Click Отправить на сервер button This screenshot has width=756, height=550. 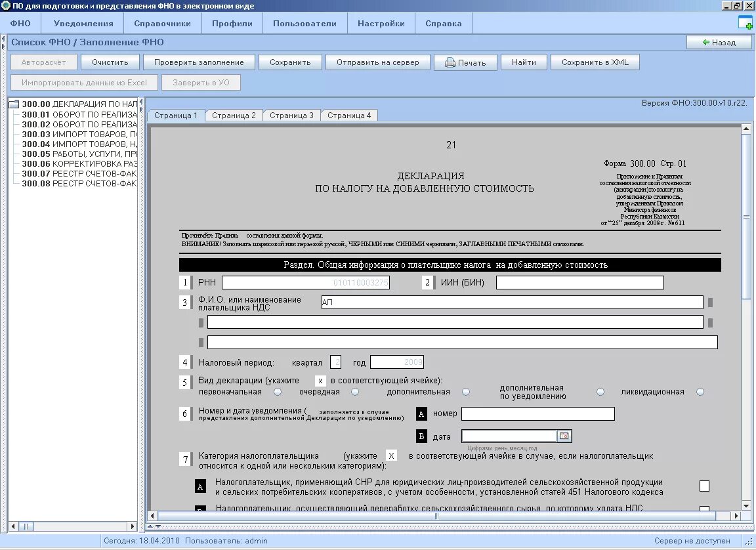tap(377, 62)
